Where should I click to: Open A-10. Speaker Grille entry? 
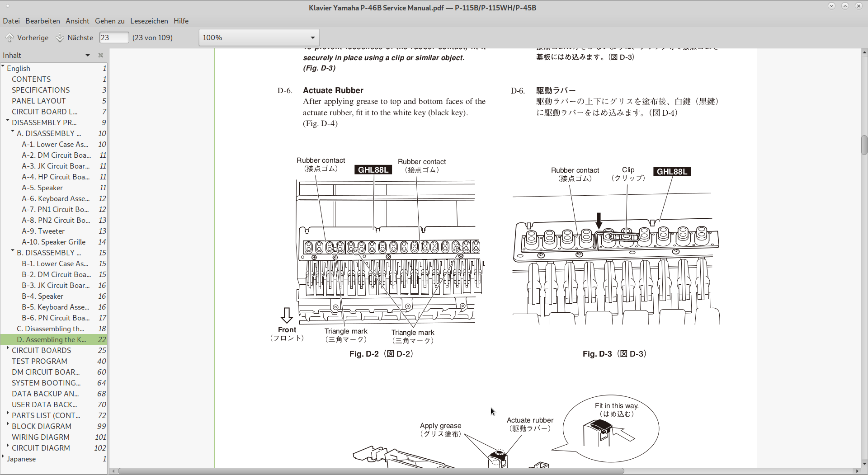54,242
